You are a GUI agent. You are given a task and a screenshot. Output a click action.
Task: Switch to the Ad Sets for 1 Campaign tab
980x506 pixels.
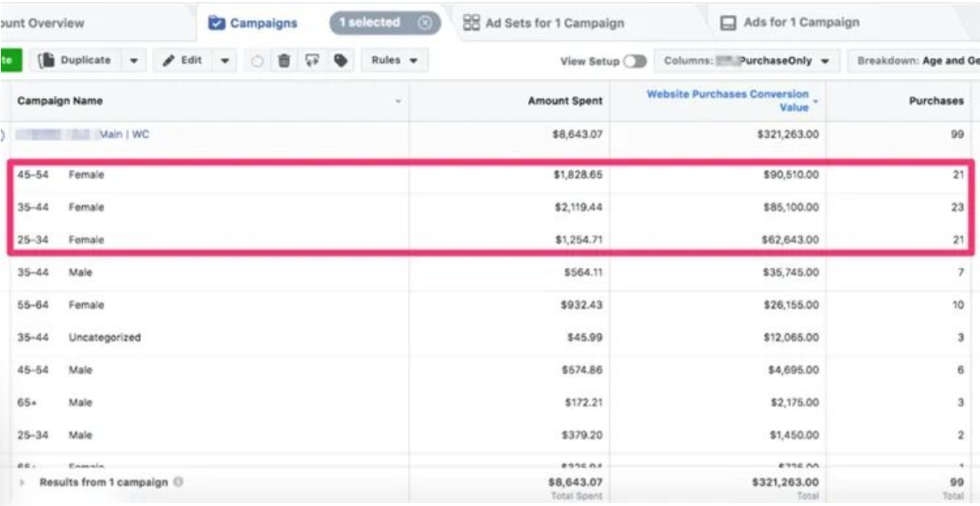pos(554,23)
